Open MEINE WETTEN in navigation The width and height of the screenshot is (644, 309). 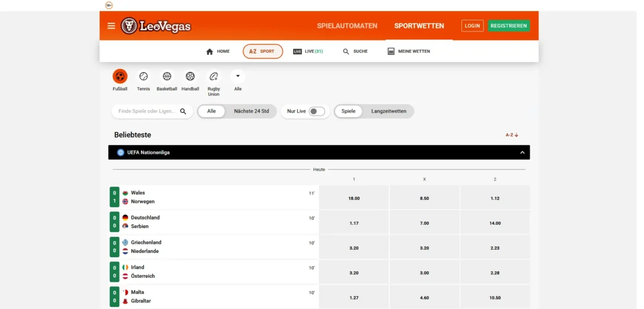[408, 51]
